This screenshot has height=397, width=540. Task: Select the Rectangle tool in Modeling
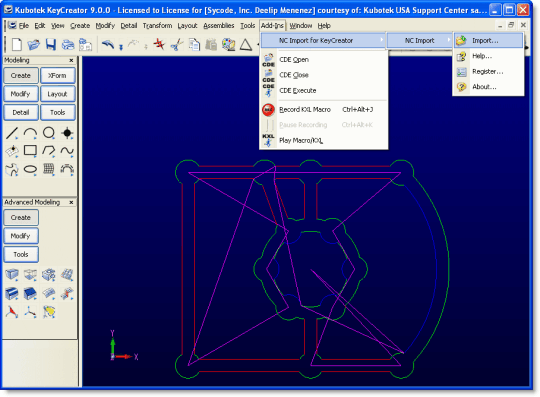pos(30,151)
